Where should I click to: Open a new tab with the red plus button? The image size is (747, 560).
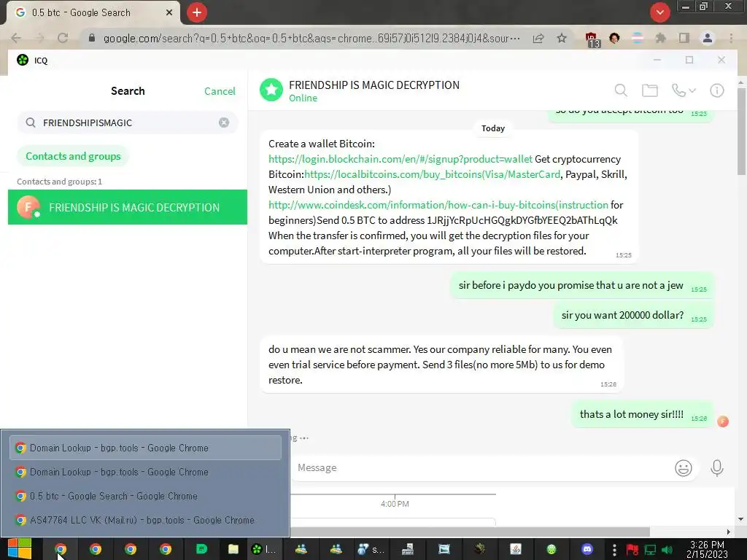click(197, 12)
